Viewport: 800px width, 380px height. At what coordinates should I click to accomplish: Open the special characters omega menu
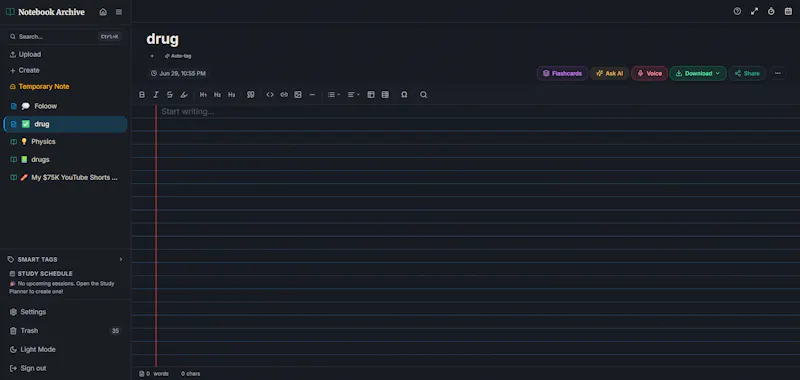coord(404,95)
